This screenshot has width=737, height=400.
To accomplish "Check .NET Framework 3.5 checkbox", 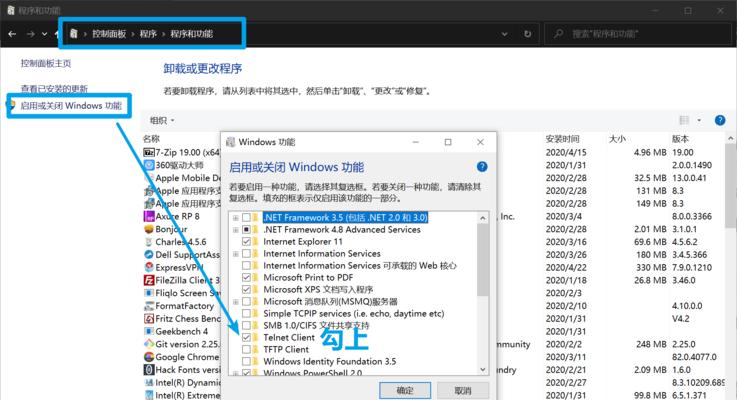I will [x=246, y=218].
